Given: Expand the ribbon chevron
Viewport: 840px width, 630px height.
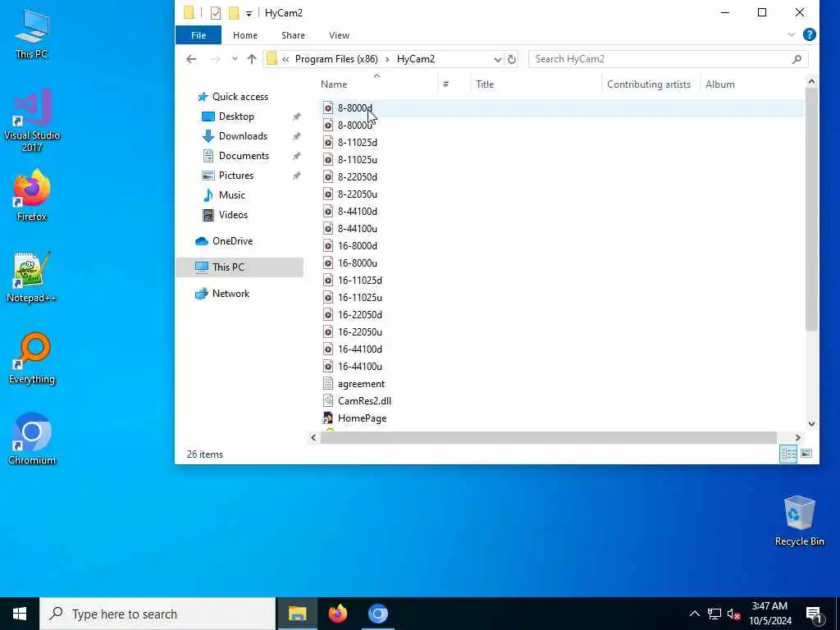Looking at the screenshot, I should pos(791,34).
